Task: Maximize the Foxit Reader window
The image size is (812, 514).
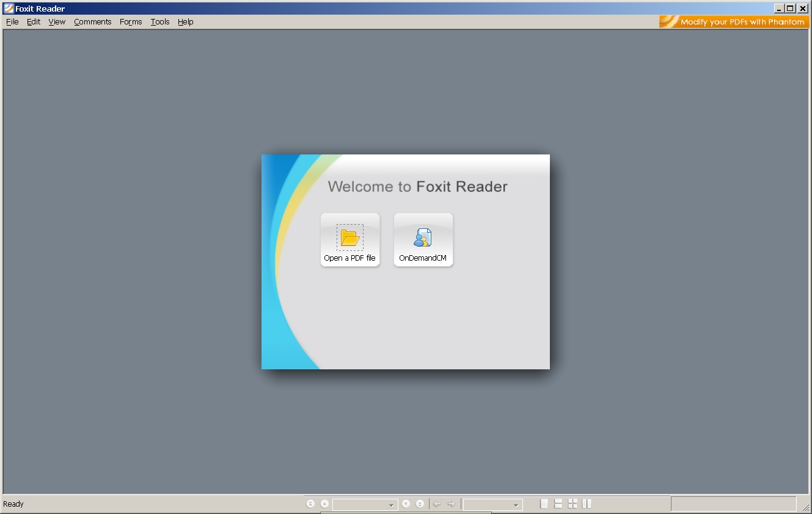Action: 791,9
